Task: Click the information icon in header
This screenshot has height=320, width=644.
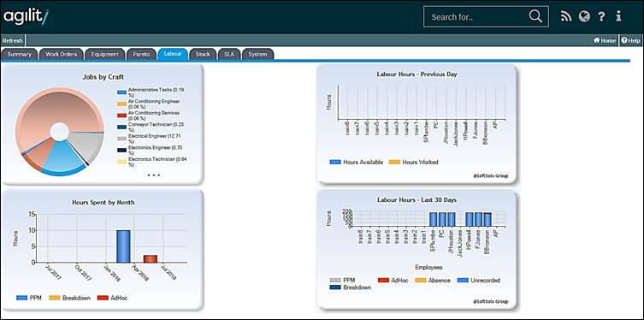Action: tap(618, 16)
